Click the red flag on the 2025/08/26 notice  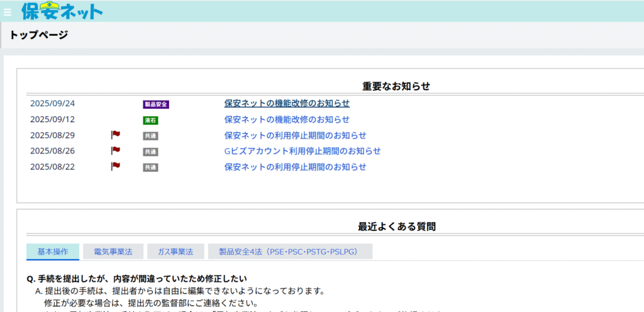tap(116, 150)
